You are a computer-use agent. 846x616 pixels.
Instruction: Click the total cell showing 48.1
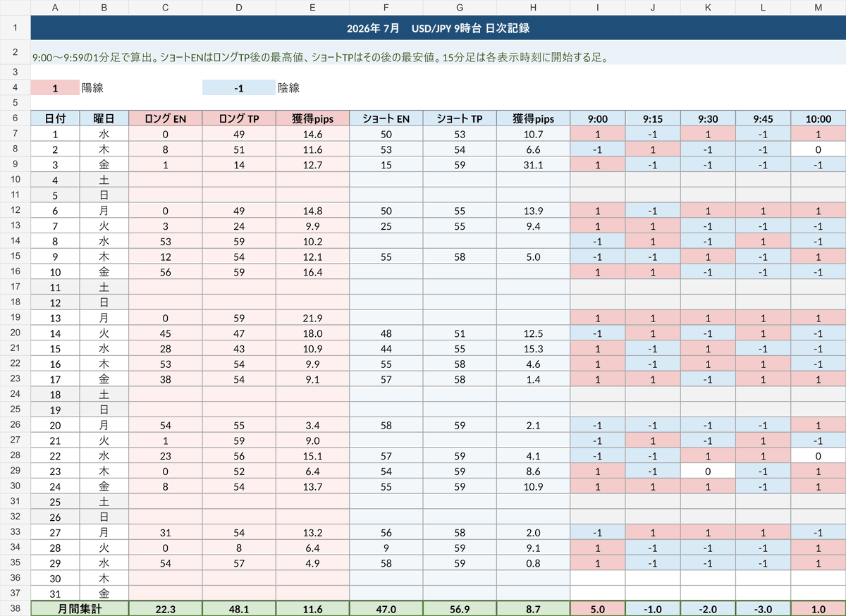click(x=238, y=608)
